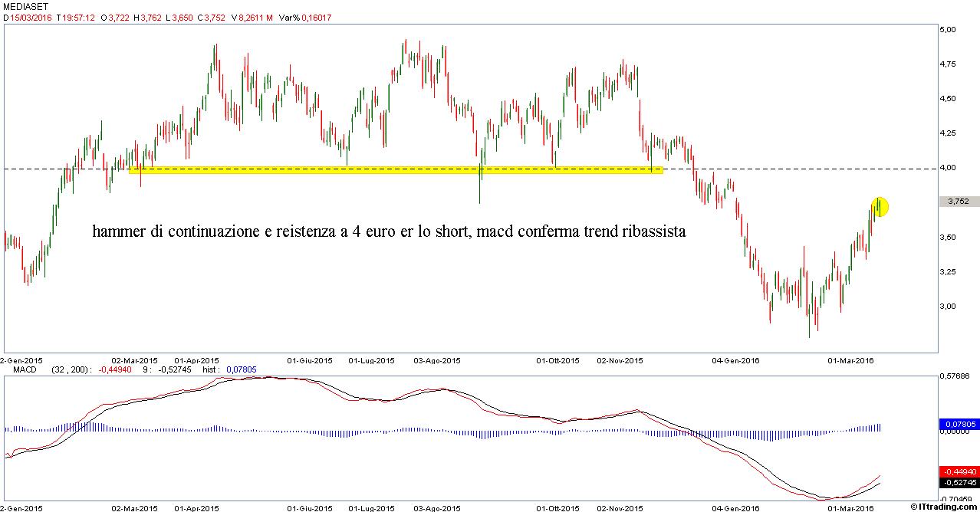Click the 0,00000 MACD zero-line label
Image resolution: width=980 pixels, height=512 pixels.
point(955,432)
